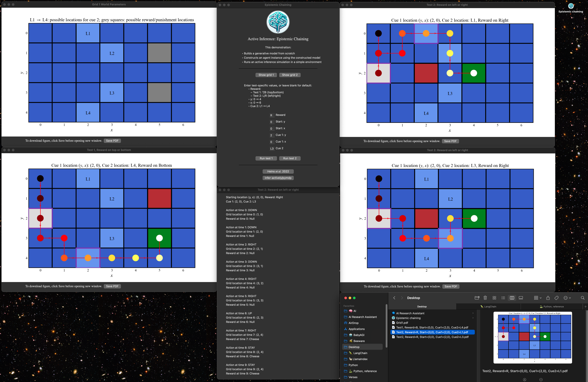The width and height of the screenshot is (588, 382).
Task: Switch Finder to column view
Action: (x=512, y=298)
